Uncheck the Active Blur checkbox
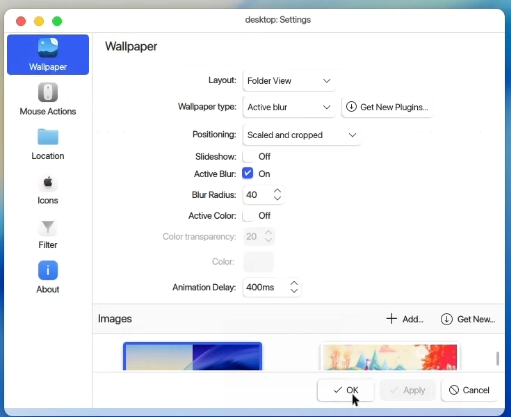The height and width of the screenshot is (417, 511). 248,173
